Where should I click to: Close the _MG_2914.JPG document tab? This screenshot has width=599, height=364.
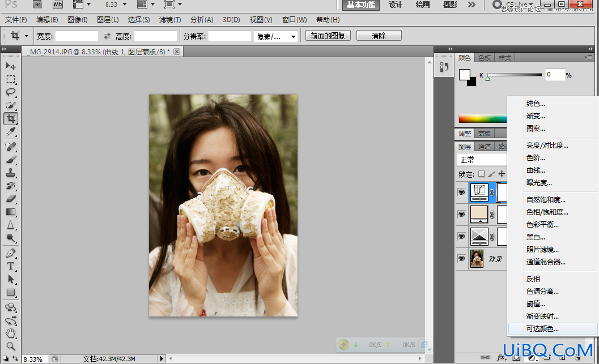[x=176, y=52]
